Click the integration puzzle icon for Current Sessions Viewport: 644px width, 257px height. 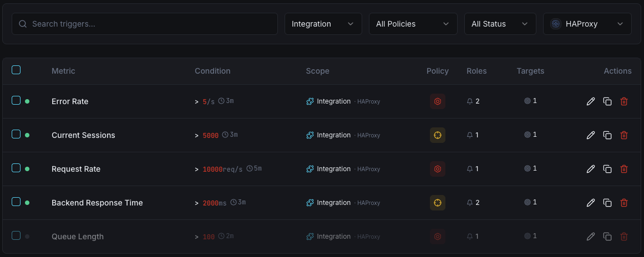[x=310, y=135]
